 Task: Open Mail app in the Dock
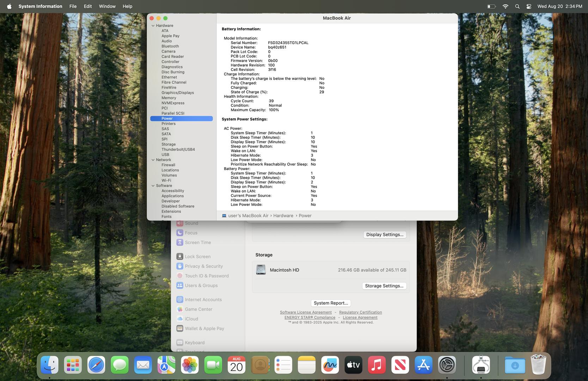143,365
